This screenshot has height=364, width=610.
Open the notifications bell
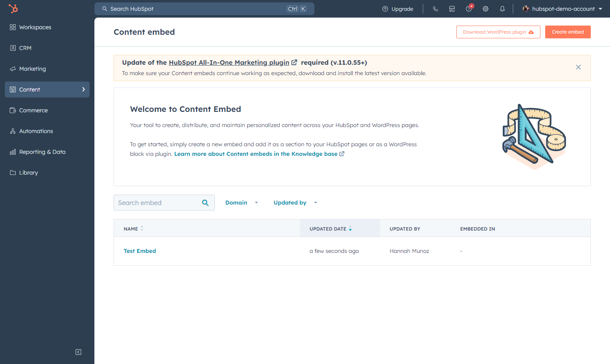coord(502,9)
